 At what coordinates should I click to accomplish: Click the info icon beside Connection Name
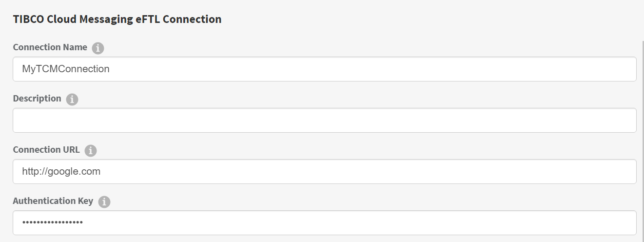coord(98,48)
